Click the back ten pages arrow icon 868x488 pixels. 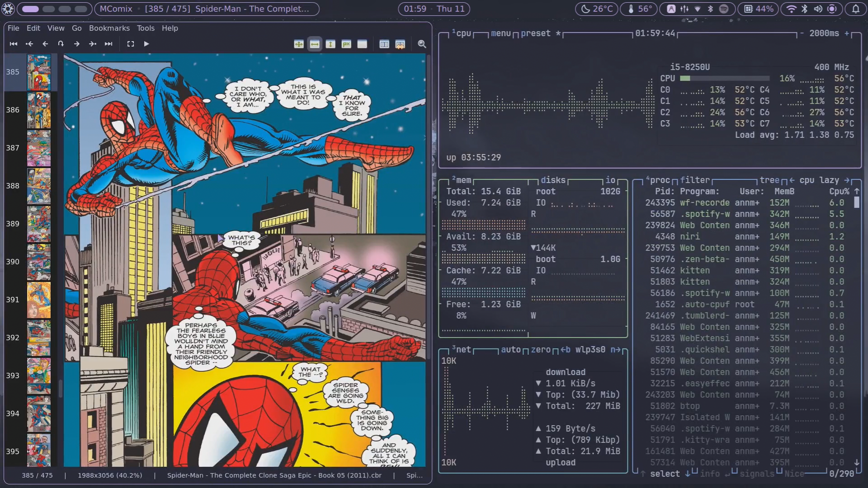pyautogui.click(x=29, y=44)
